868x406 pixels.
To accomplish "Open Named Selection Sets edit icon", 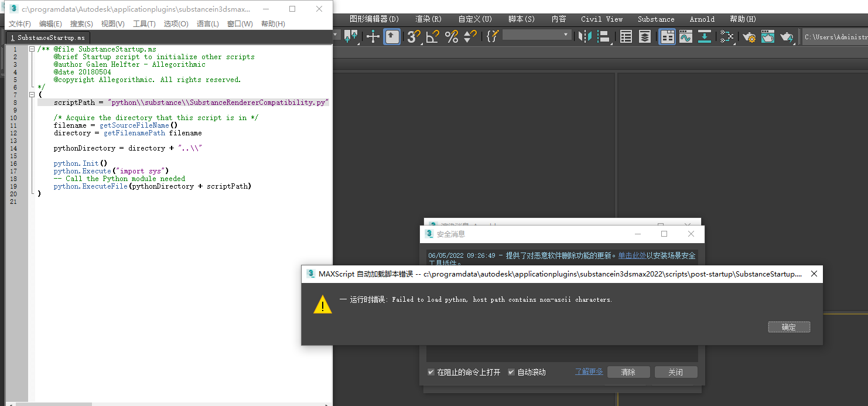I will click(492, 37).
